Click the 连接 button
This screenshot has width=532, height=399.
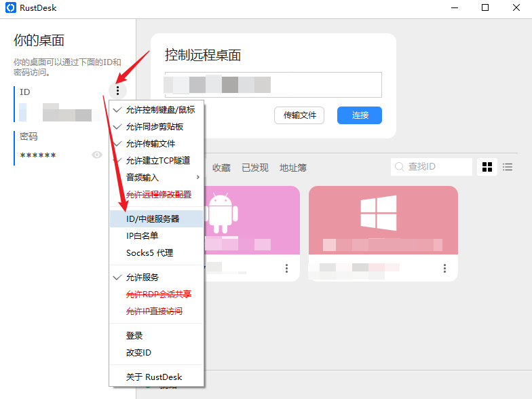360,115
